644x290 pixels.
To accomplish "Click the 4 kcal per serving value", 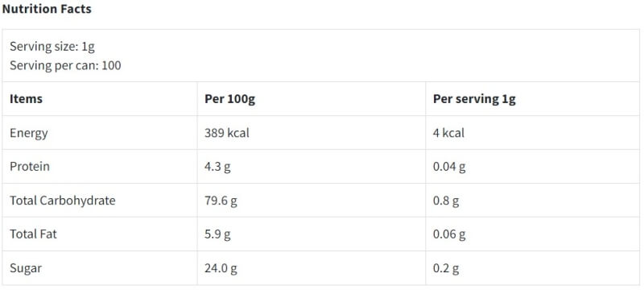I will [x=448, y=133].
